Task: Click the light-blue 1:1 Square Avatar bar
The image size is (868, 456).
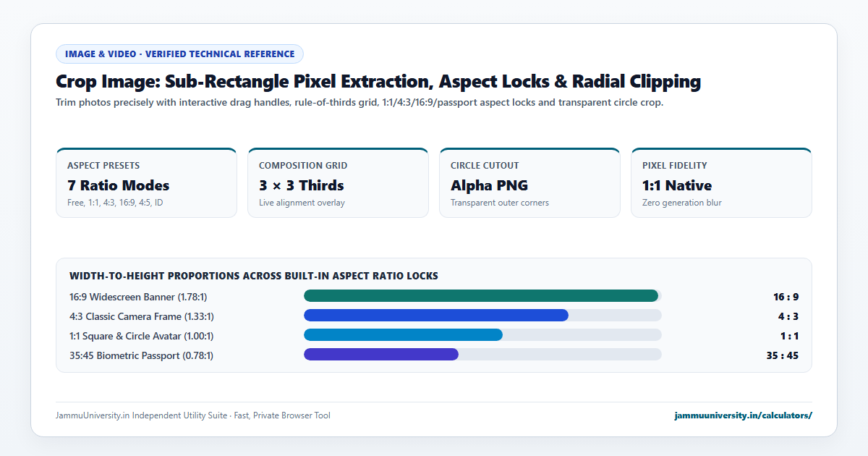Action: pyautogui.click(x=403, y=334)
